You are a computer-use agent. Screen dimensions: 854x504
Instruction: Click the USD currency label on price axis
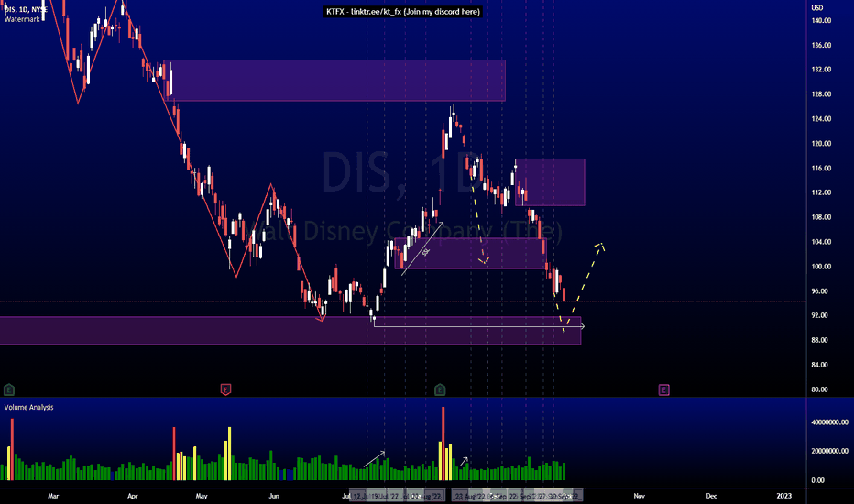click(x=817, y=7)
